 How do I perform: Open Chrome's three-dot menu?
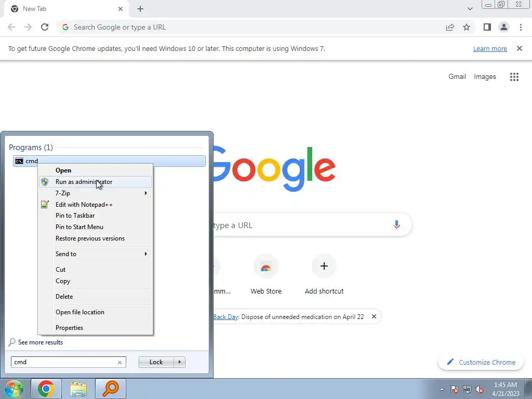tap(521, 27)
